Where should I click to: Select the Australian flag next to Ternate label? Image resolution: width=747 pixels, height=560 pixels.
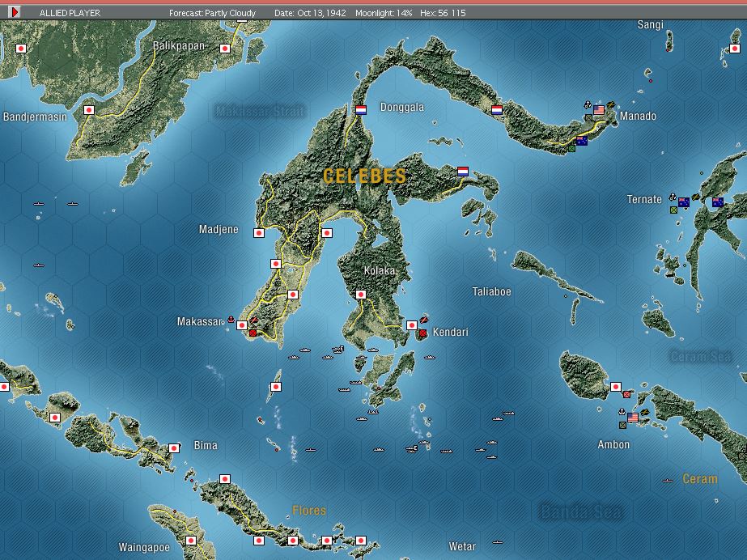[684, 202]
